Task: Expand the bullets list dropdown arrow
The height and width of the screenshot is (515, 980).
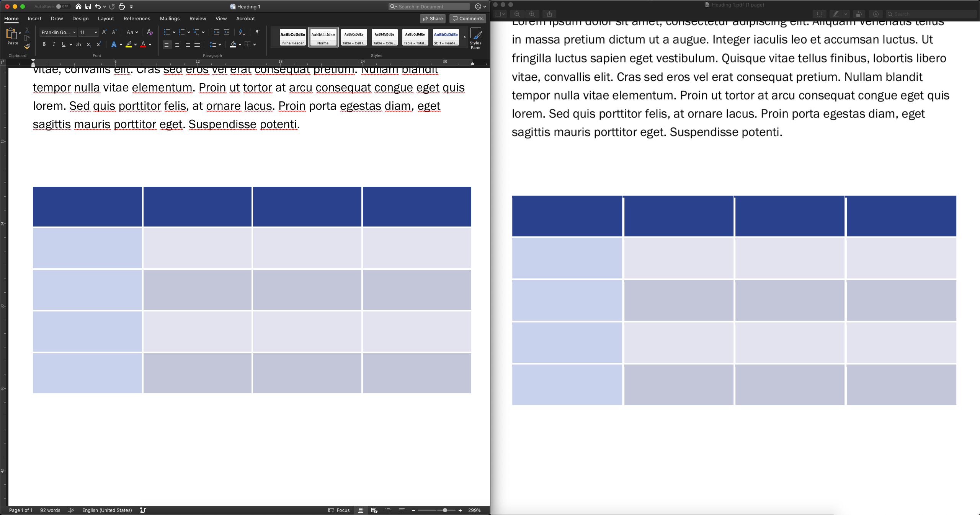Action: pos(174,32)
